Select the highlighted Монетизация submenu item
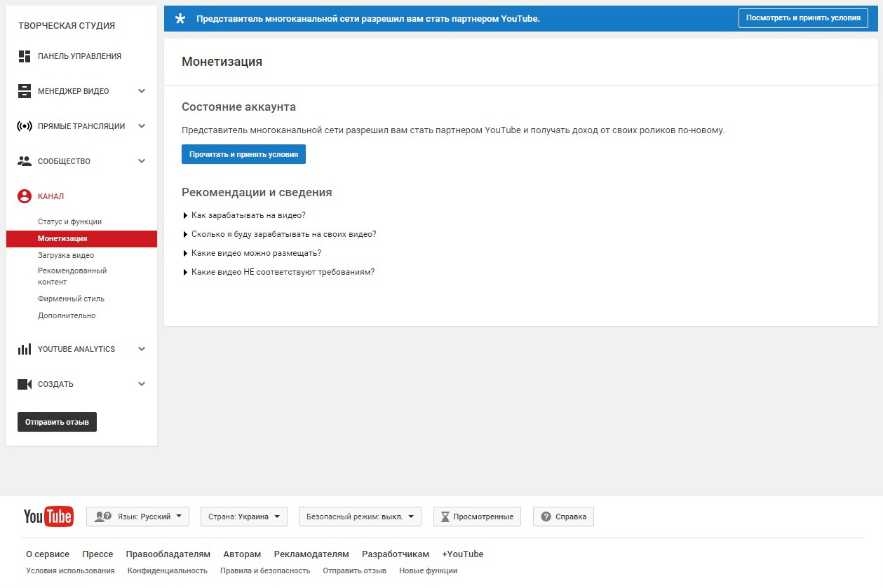The image size is (883, 588). click(x=81, y=238)
